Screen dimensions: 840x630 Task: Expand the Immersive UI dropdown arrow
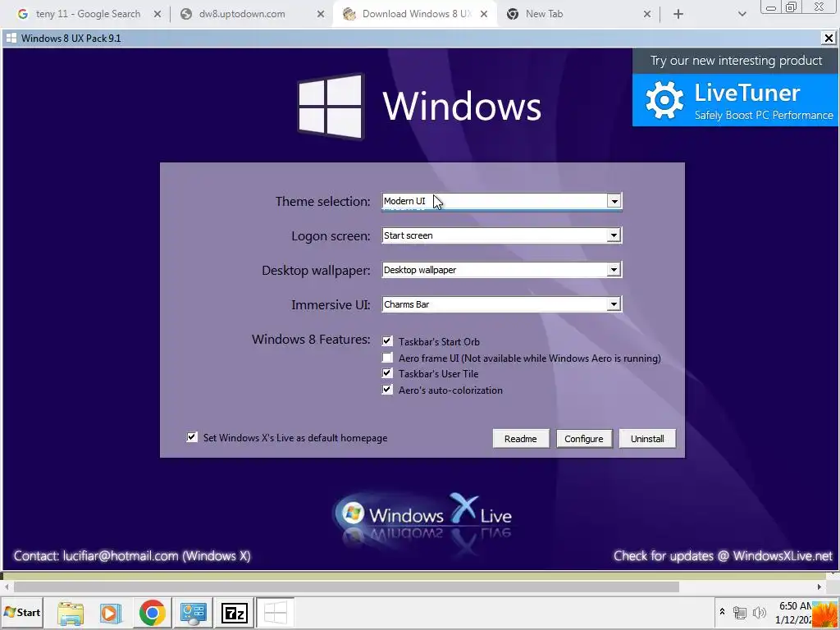tap(614, 304)
